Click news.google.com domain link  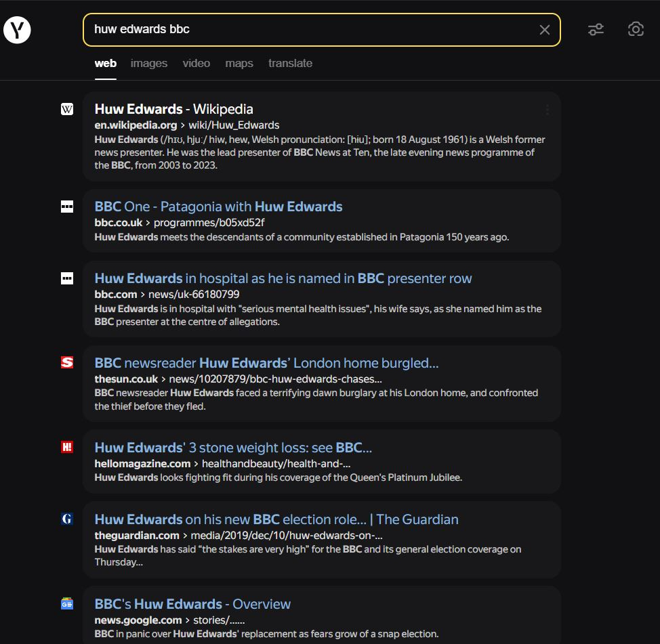click(138, 620)
